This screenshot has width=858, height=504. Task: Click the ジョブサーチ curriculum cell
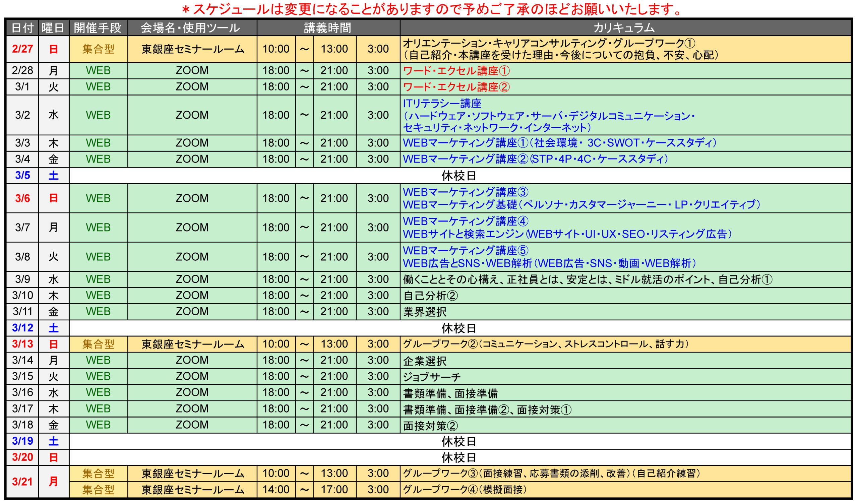[x=625, y=376]
